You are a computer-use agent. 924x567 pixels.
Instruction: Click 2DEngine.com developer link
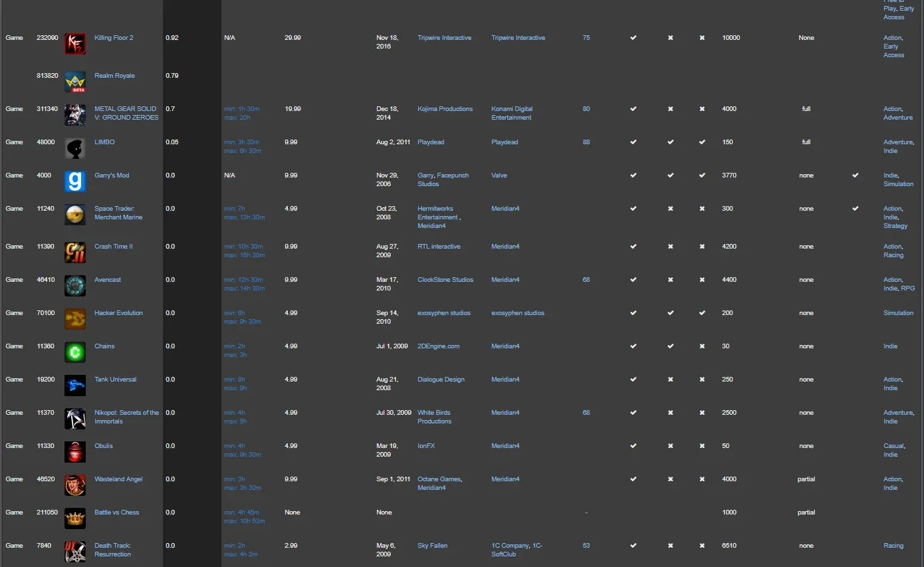(438, 346)
